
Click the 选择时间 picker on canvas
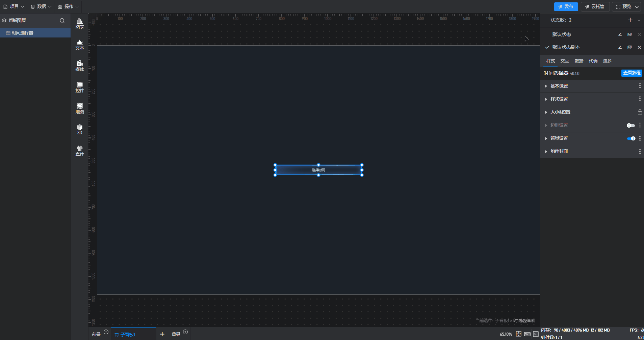tap(318, 170)
